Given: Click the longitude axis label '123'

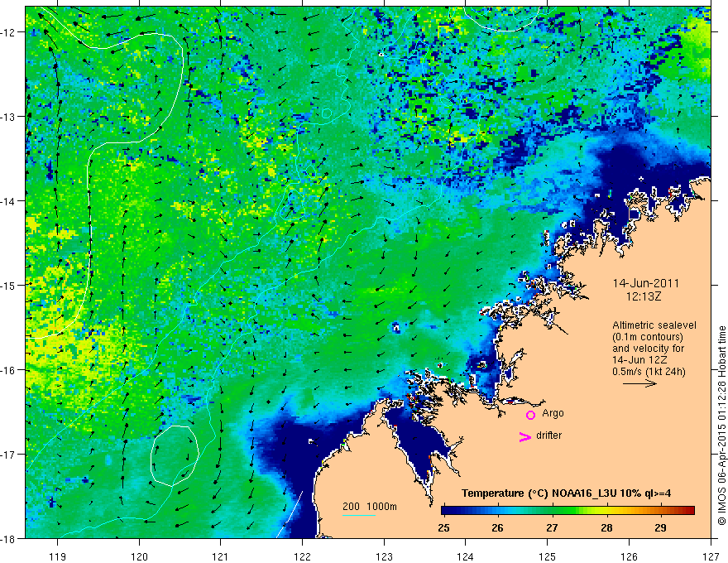Looking at the screenshot, I should [x=384, y=556].
